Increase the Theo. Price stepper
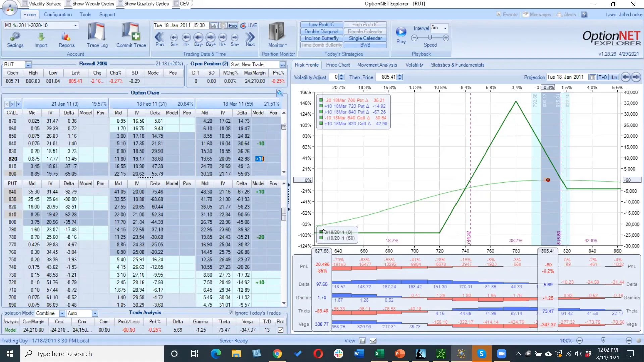The image size is (644, 362). pos(400,75)
